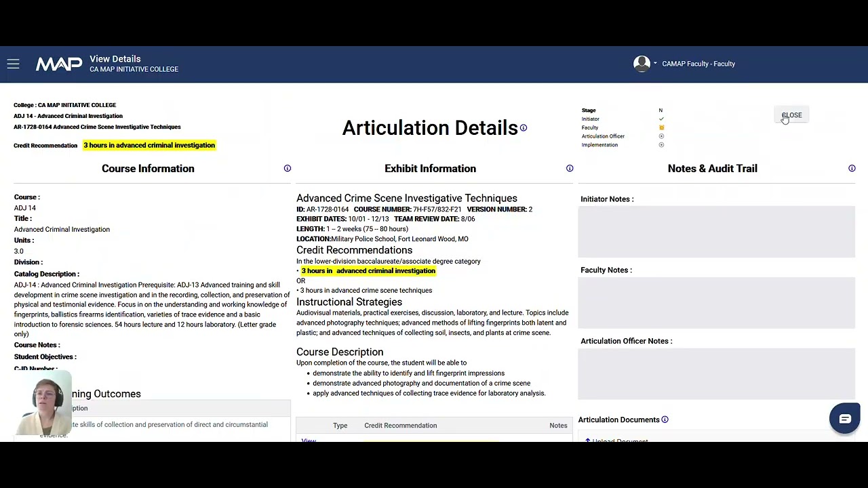The width and height of the screenshot is (868, 488).
Task: Click 'LOCATION: Military Police School' line
Action: click(382, 239)
